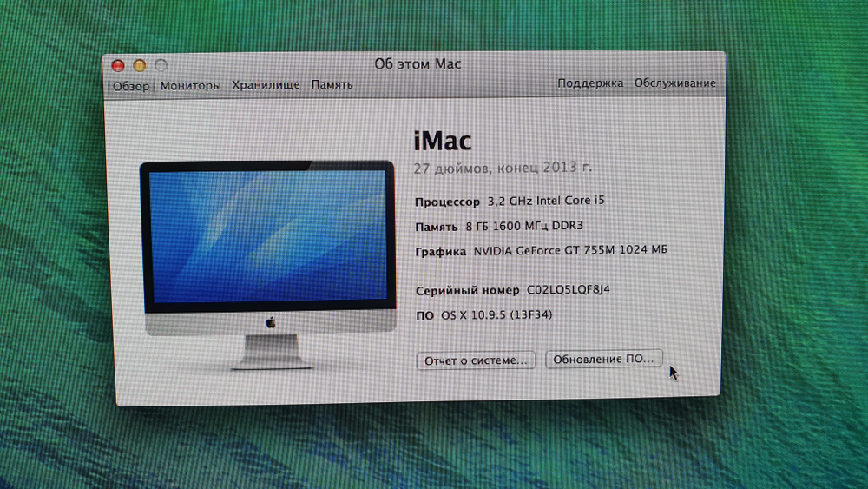This screenshot has width=868, height=489.
Task: Open the Память tab
Action: (x=332, y=84)
